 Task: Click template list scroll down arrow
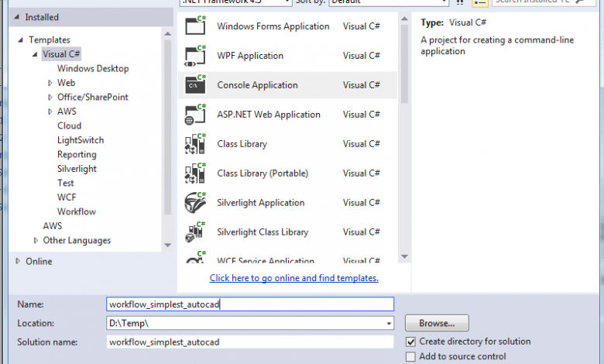404,256
